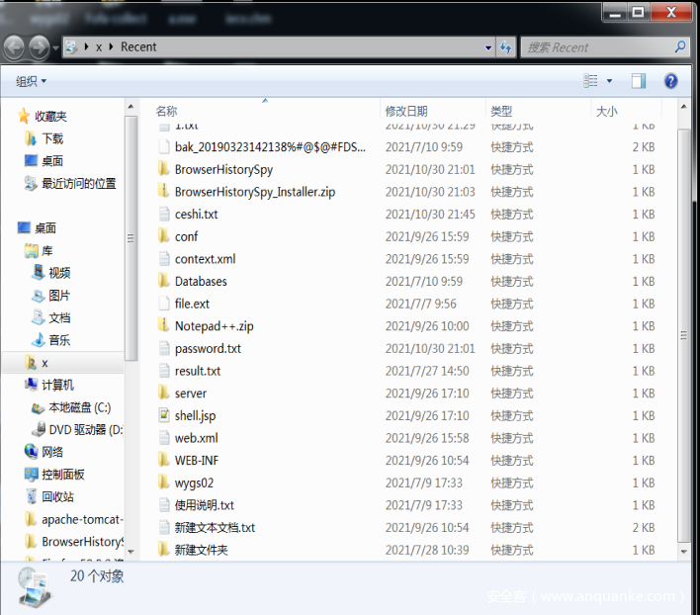Select the ceshi.txt file icon
This screenshot has width=700, height=615.
[x=164, y=214]
